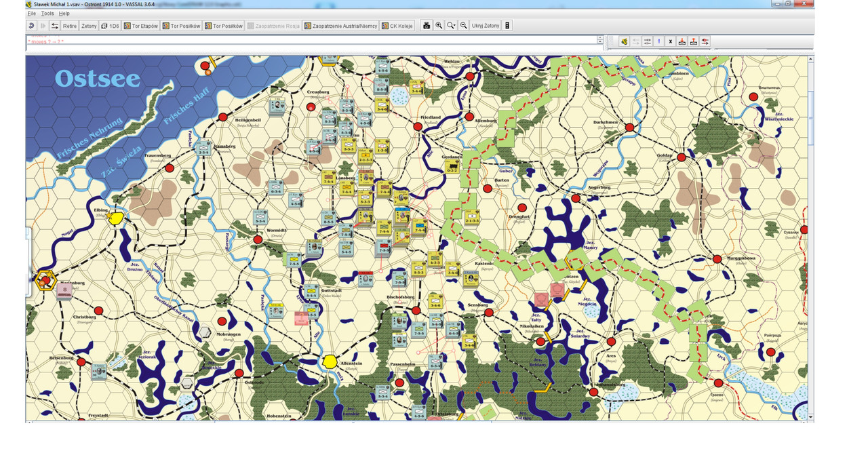This screenshot has height=470, width=868.
Task: Click the black X icon in right toolbar
Action: [670, 41]
